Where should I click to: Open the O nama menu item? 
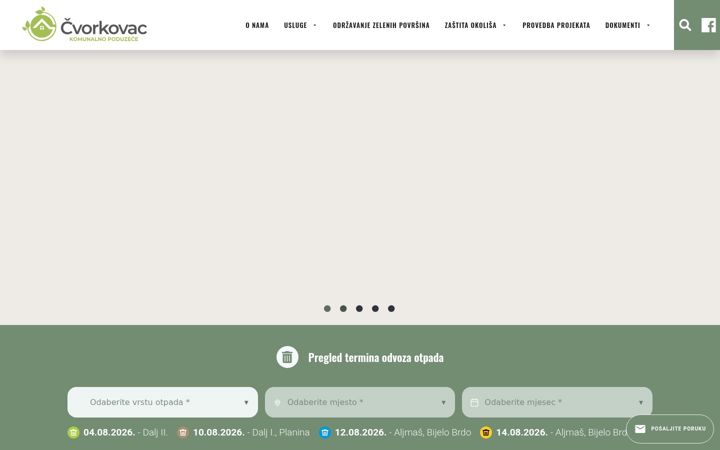[257, 25]
